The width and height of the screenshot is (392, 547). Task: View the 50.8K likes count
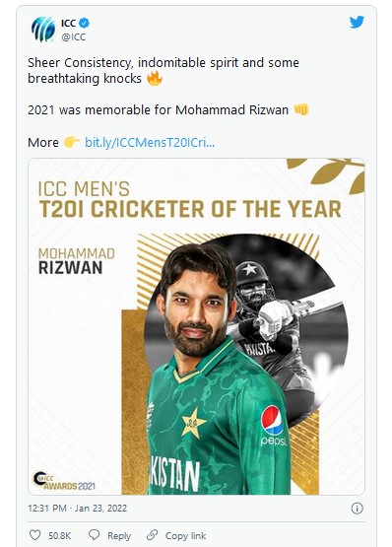60,535
